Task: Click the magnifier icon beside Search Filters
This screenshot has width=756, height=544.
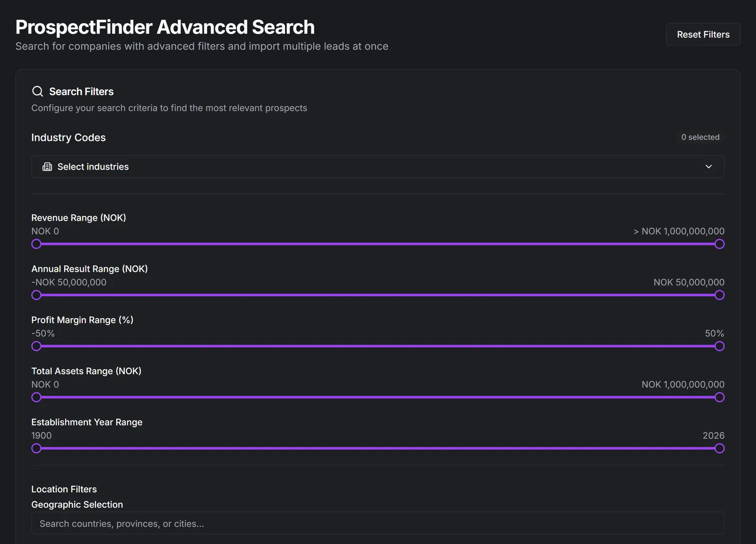Action: coord(37,91)
